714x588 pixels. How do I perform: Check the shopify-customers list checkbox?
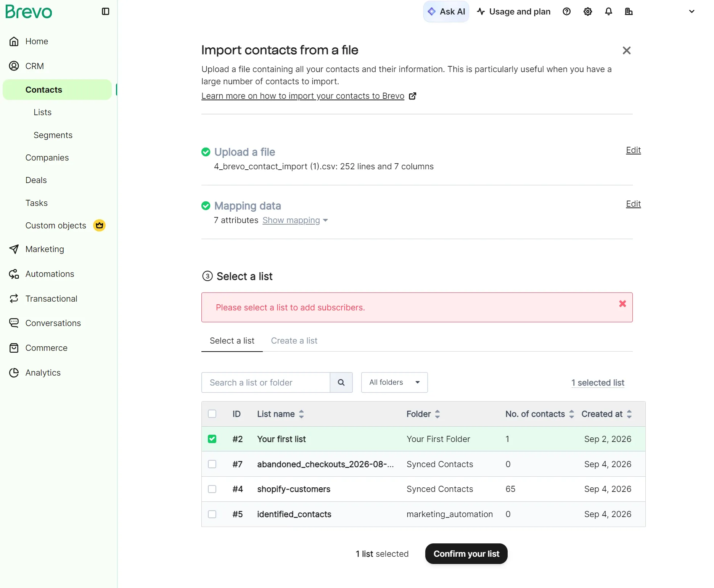pos(212,489)
